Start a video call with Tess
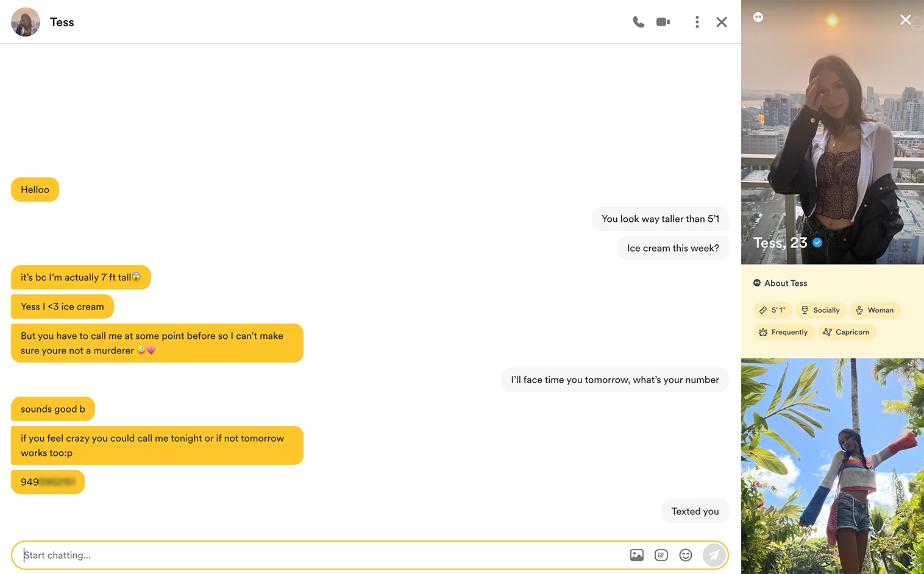 [663, 22]
